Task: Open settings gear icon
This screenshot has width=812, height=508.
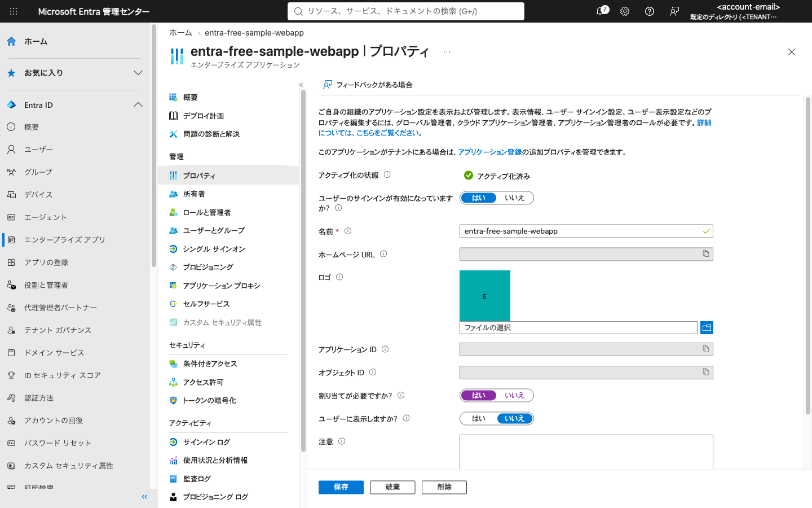Action: click(625, 11)
